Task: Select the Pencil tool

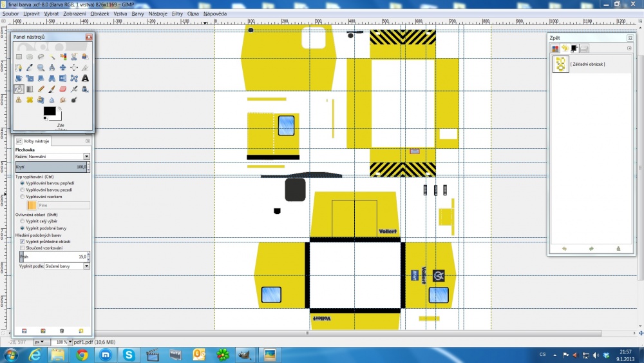Action: [x=41, y=89]
